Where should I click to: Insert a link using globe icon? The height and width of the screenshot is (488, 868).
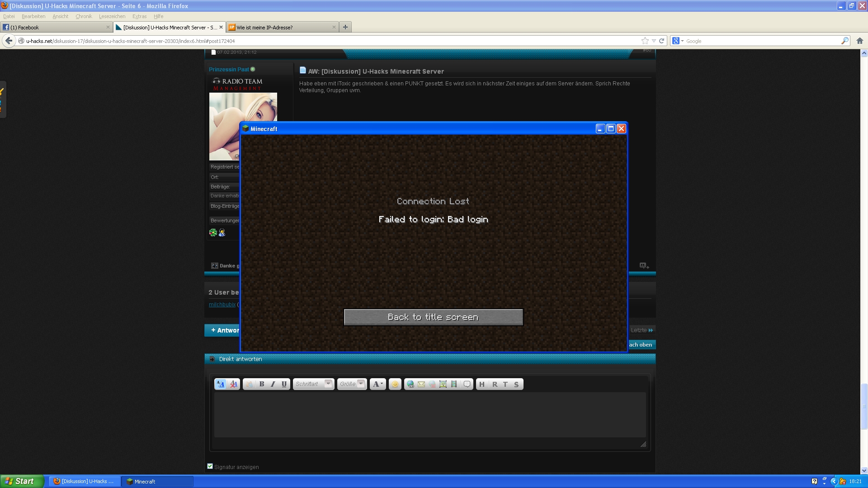pyautogui.click(x=410, y=384)
